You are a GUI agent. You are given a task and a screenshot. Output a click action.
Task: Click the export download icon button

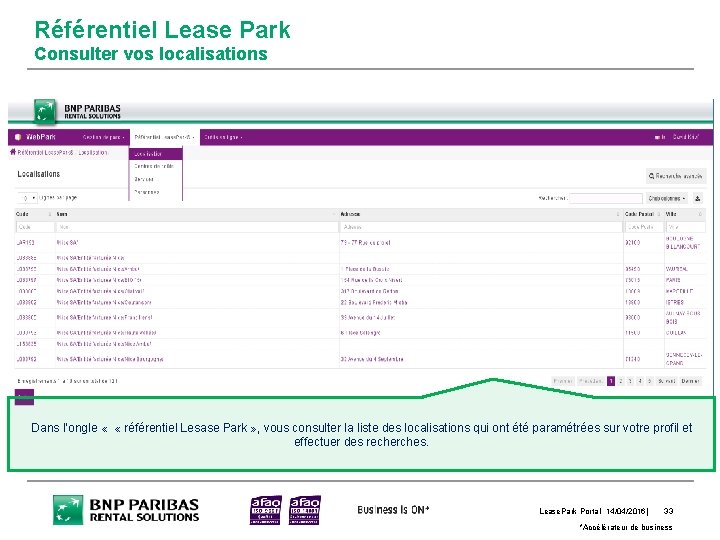point(698,198)
